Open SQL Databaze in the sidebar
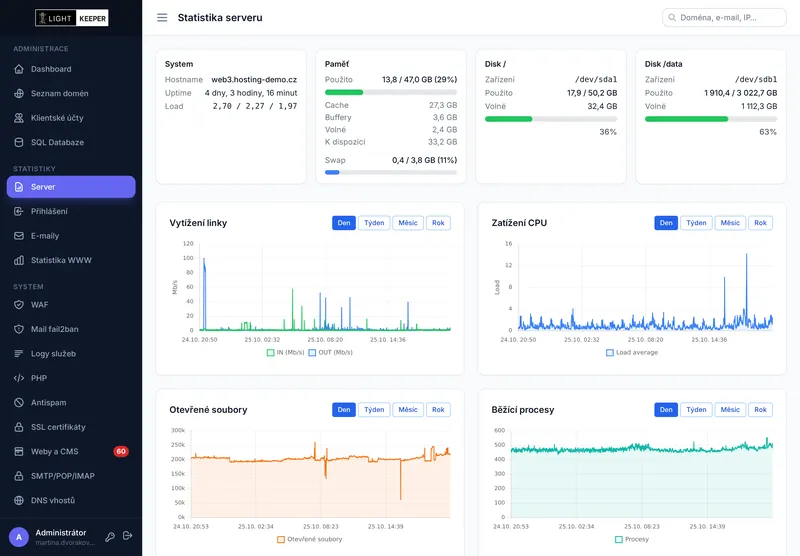The width and height of the screenshot is (800, 556). (71, 142)
